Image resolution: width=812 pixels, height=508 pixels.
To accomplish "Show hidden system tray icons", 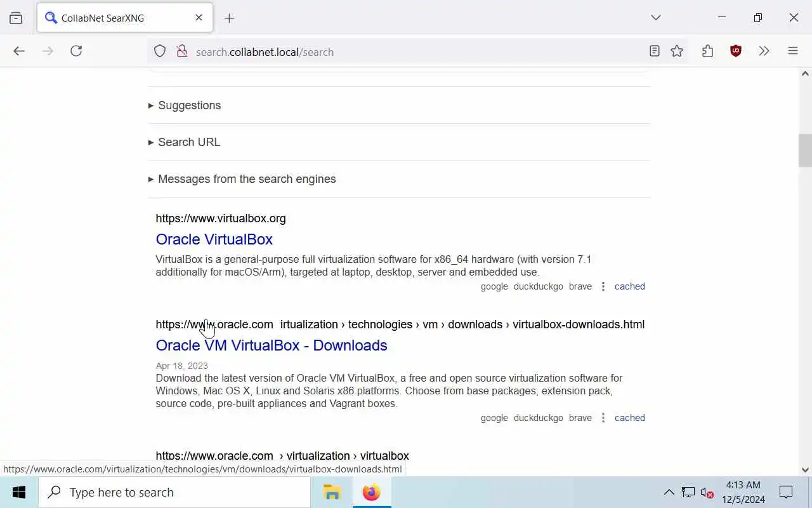I will click(669, 492).
